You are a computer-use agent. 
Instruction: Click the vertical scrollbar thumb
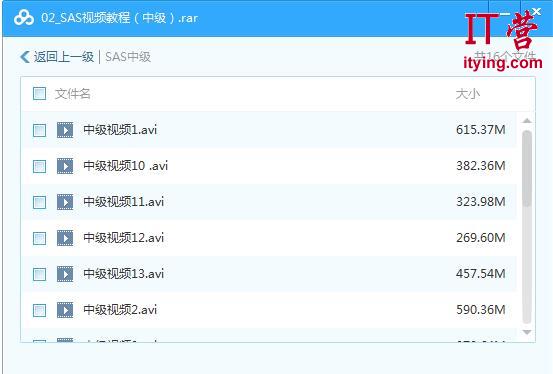[x=527, y=168]
